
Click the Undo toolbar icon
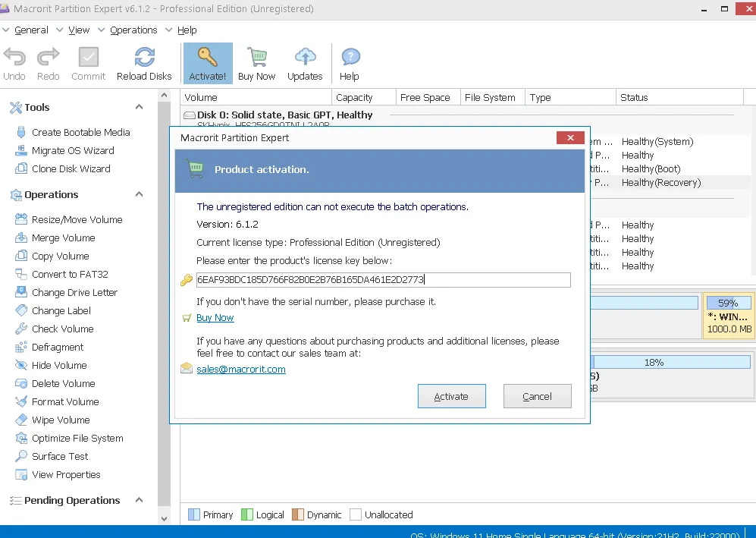[x=14, y=64]
